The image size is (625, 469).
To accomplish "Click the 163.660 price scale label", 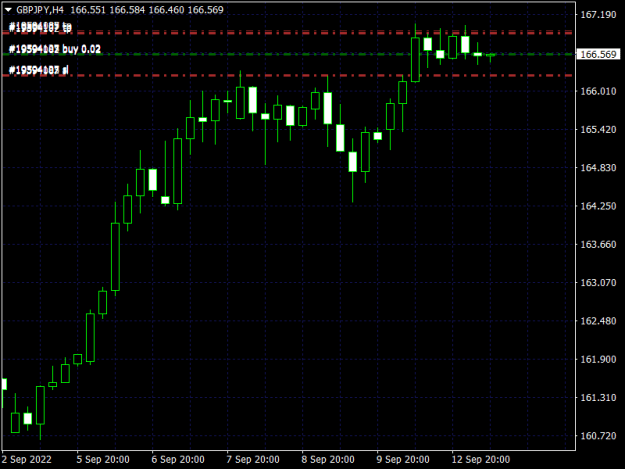I will click(598, 244).
